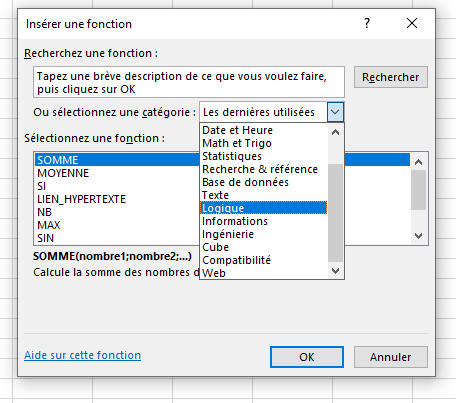
Task: Select Base de données category
Action: tap(263, 182)
